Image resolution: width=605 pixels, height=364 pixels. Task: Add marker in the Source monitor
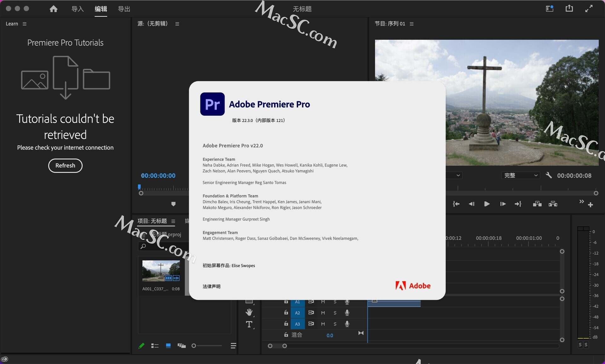(173, 204)
